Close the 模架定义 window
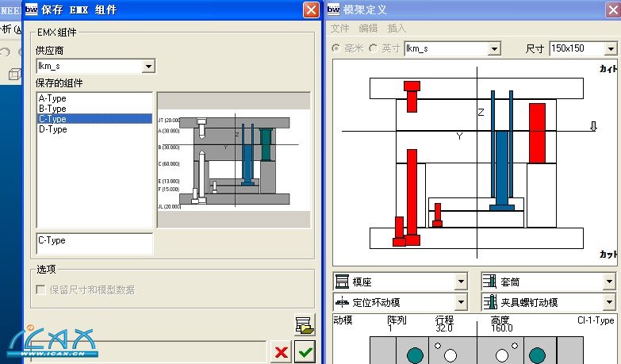This screenshot has width=621, height=364. tap(613, 10)
